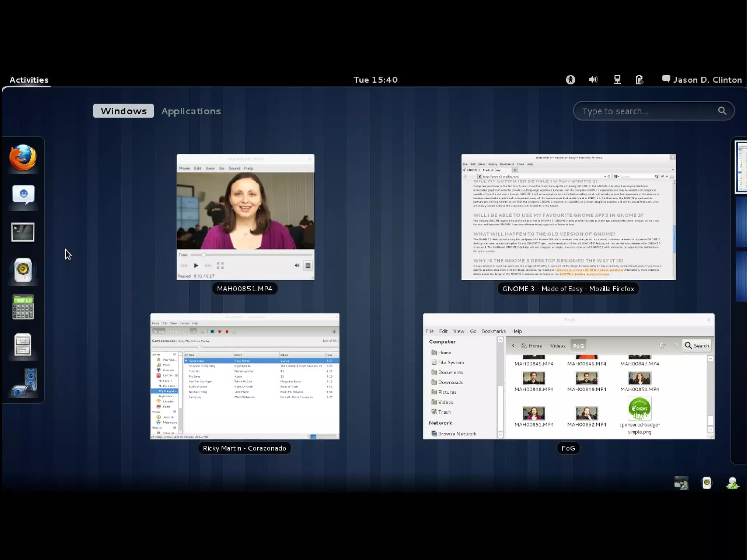Open the Calculator dash icon
Image resolution: width=747 pixels, height=560 pixels.
[23, 307]
